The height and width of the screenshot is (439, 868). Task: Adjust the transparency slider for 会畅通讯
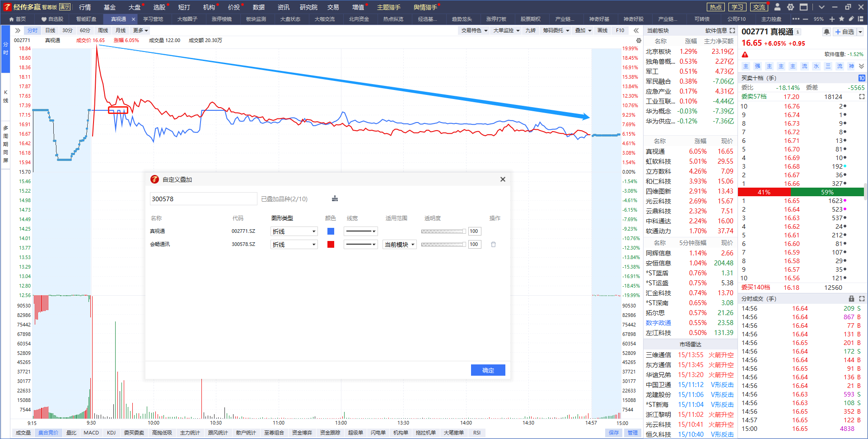pyautogui.click(x=443, y=244)
